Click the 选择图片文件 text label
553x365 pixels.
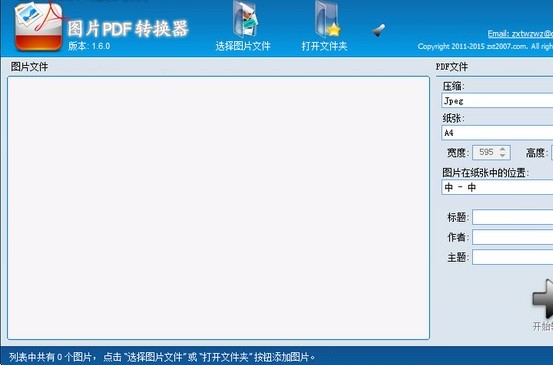pos(243,46)
